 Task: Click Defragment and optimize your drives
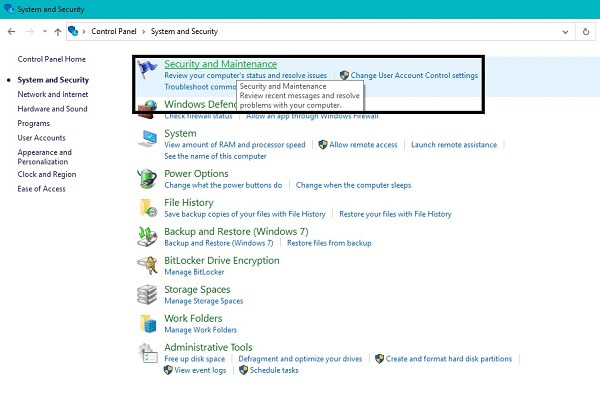click(300, 359)
